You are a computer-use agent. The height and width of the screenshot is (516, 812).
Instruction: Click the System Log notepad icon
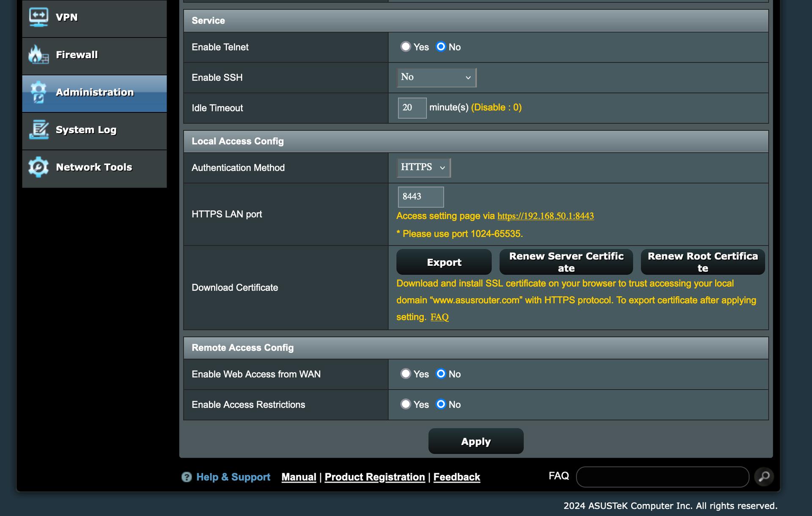(38, 130)
